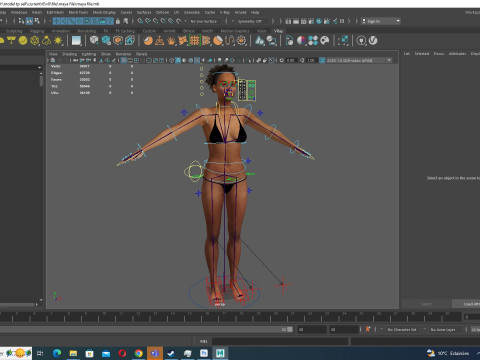Switch to the Rigging shelf tab
The height and width of the screenshot is (360, 480).
tap(37, 31)
